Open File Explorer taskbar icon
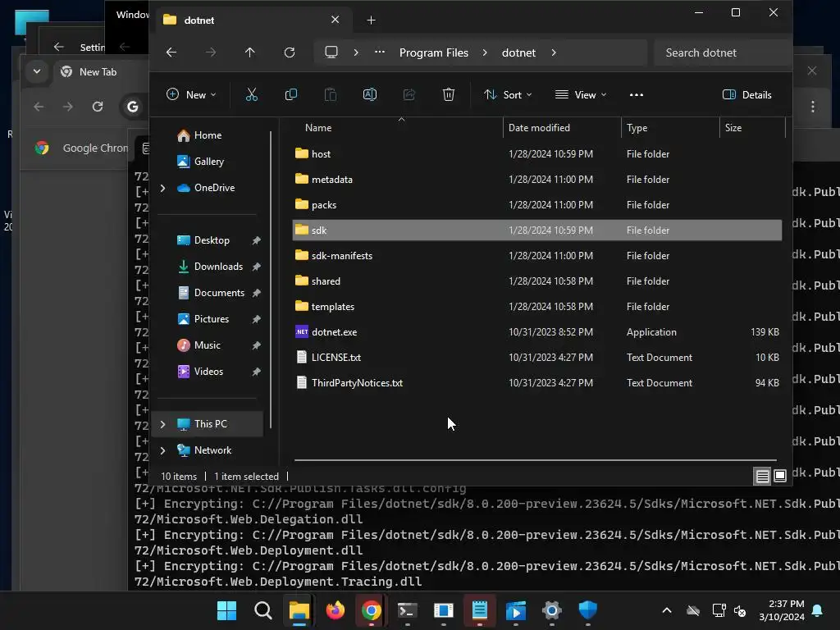 (299, 610)
